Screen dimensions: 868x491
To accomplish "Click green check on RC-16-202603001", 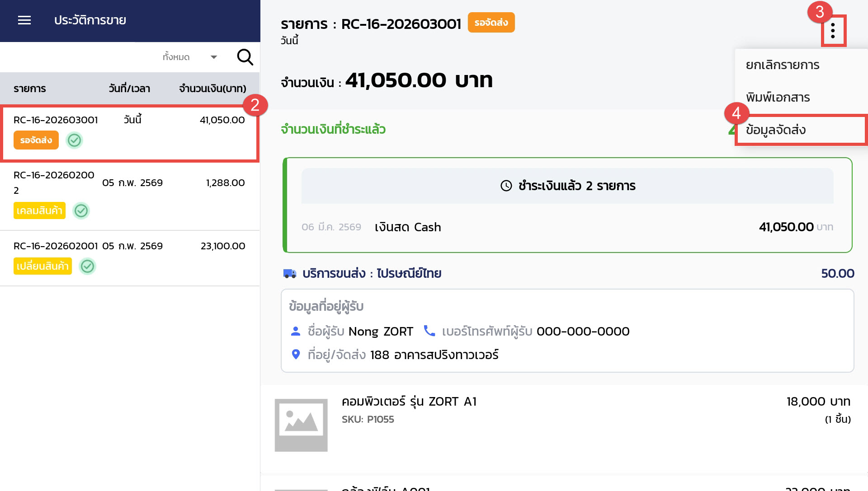I will pyautogui.click(x=75, y=140).
